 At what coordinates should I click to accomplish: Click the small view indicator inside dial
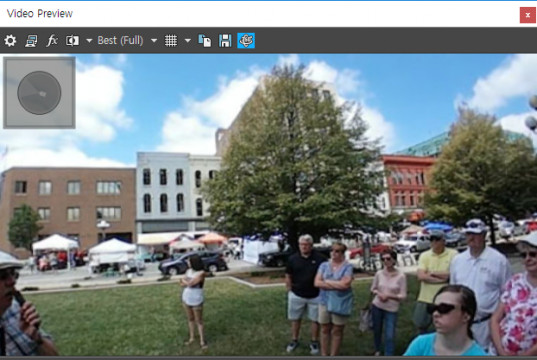coord(42,94)
